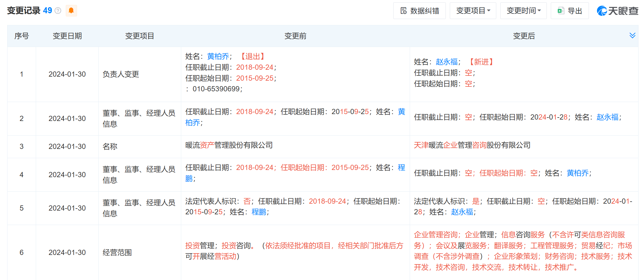
Task: Collapse rows using the double chevron icon
Action: [632, 35]
